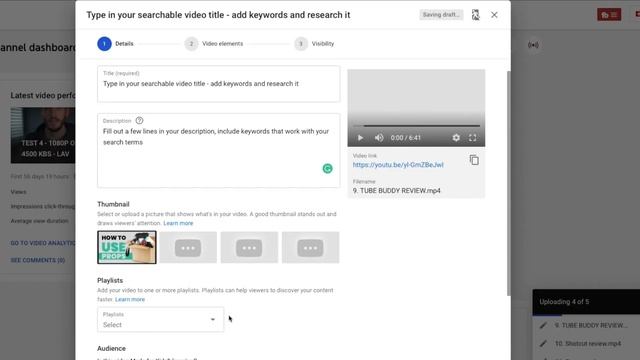Viewport: 640px width, 360px height.
Task: Go to the Video elements step
Action: click(x=214, y=44)
